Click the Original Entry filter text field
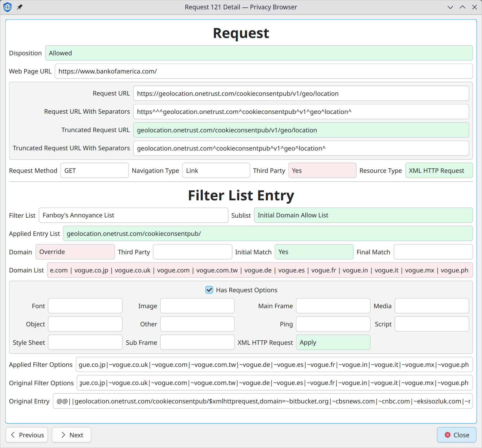Viewport: 482px width, 448px height. [263, 401]
